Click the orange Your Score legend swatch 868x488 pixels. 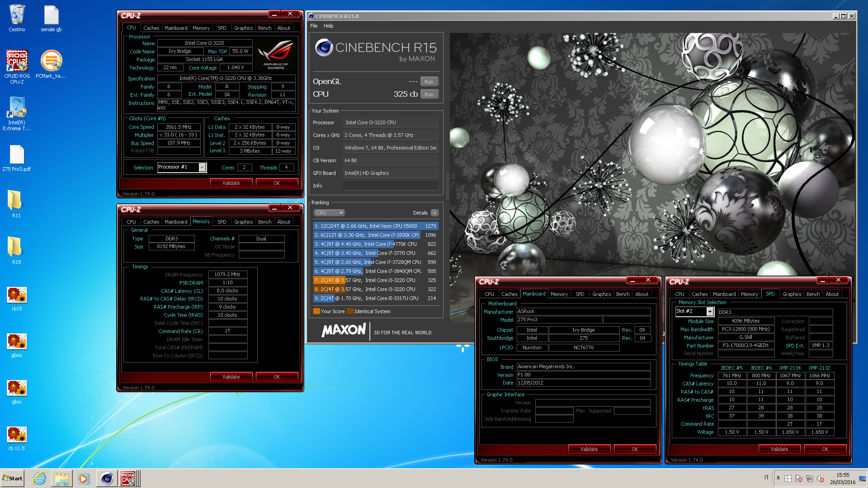click(316, 311)
